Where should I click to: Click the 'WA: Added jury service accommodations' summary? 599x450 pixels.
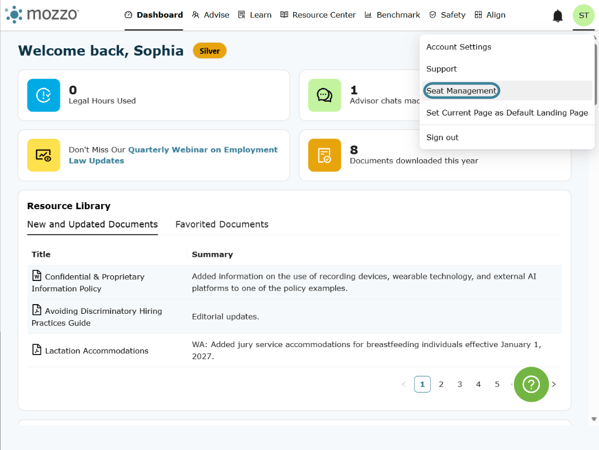366,350
